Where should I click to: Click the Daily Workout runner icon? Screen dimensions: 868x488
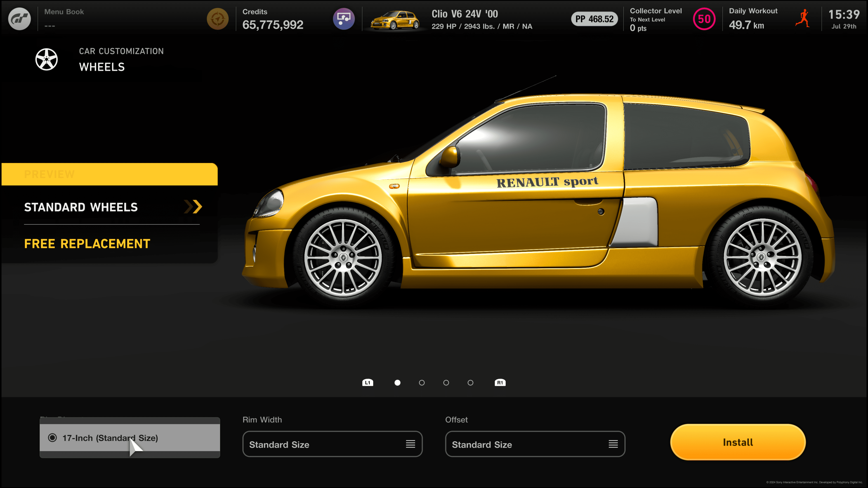(x=803, y=19)
